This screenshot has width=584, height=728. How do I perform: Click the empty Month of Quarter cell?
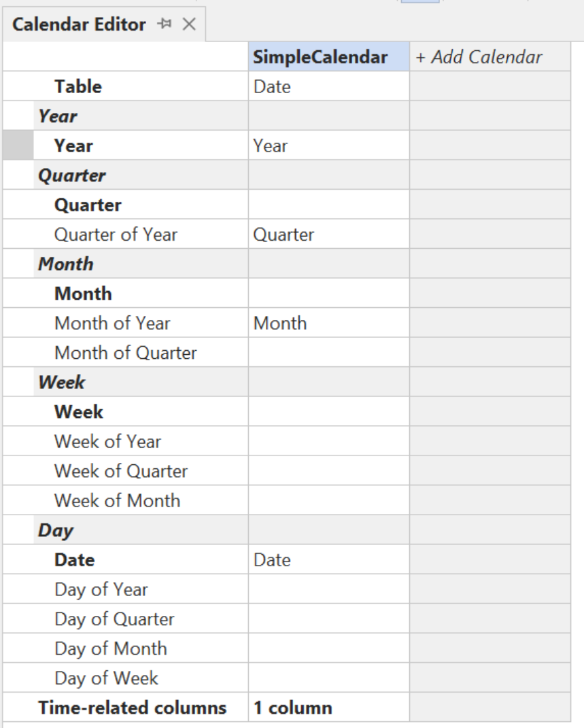[329, 352]
